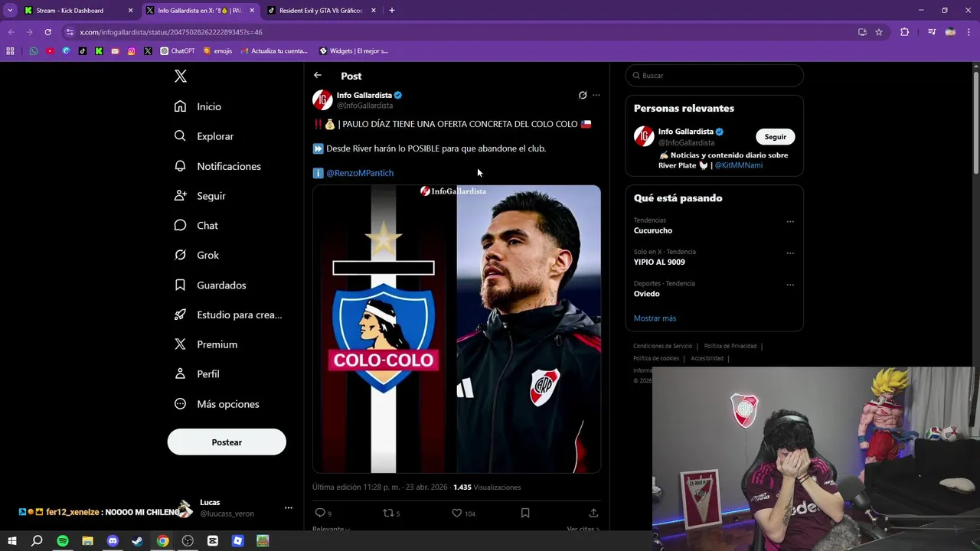The height and width of the screenshot is (551, 980).
Task: Open ChatGPT bookmark
Action: (178, 51)
